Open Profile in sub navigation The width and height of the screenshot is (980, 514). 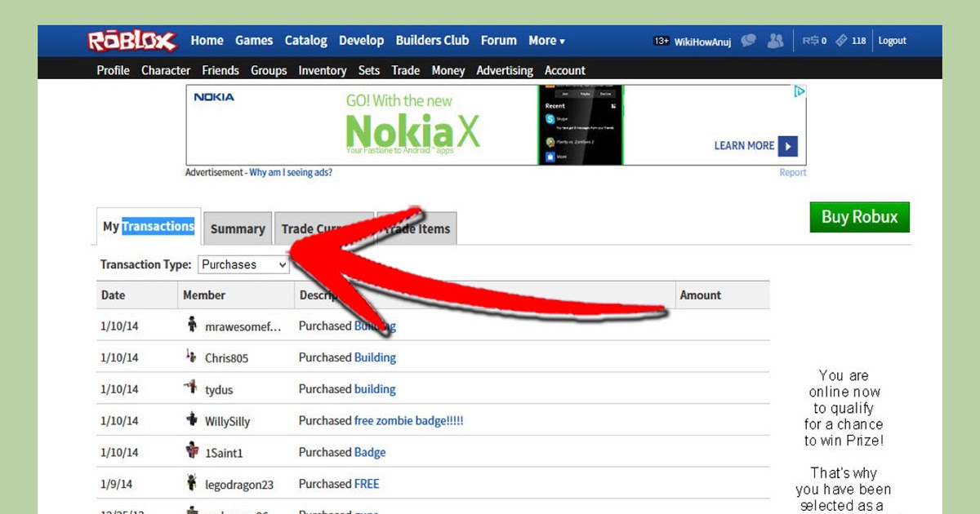click(x=113, y=70)
